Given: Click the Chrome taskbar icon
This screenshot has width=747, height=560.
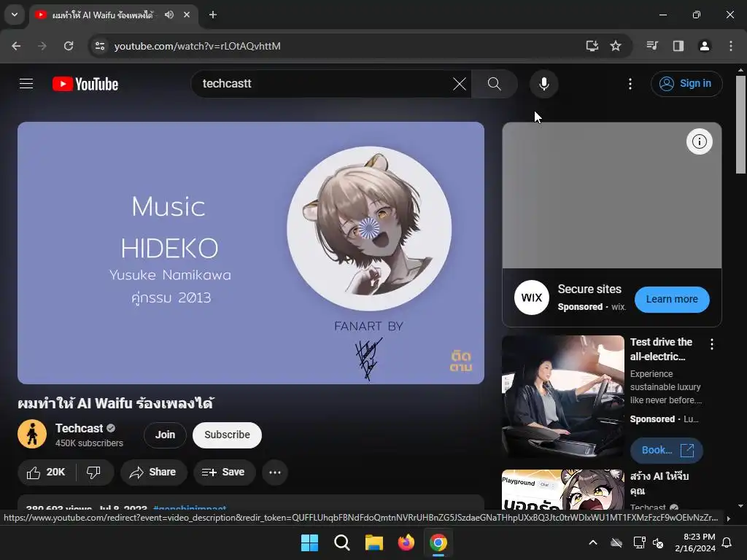Looking at the screenshot, I should pos(438,542).
